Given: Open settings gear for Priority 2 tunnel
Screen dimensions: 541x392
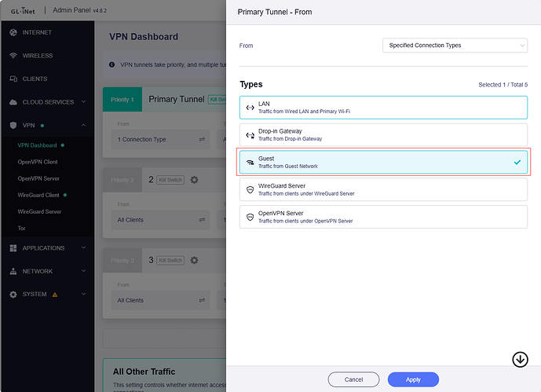Looking at the screenshot, I should coord(195,180).
